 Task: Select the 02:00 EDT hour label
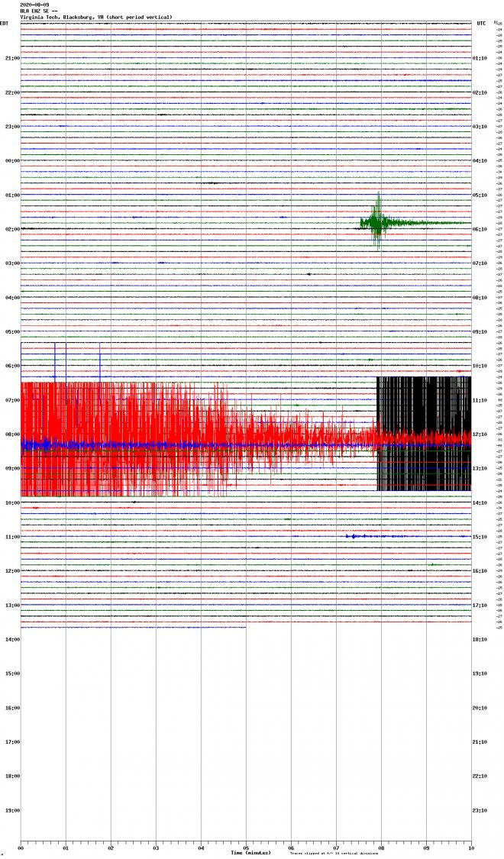pyautogui.click(x=12, y=229)
